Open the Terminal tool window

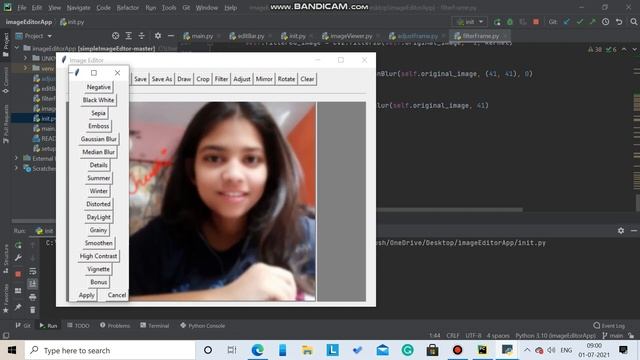(x=155, y=325)
